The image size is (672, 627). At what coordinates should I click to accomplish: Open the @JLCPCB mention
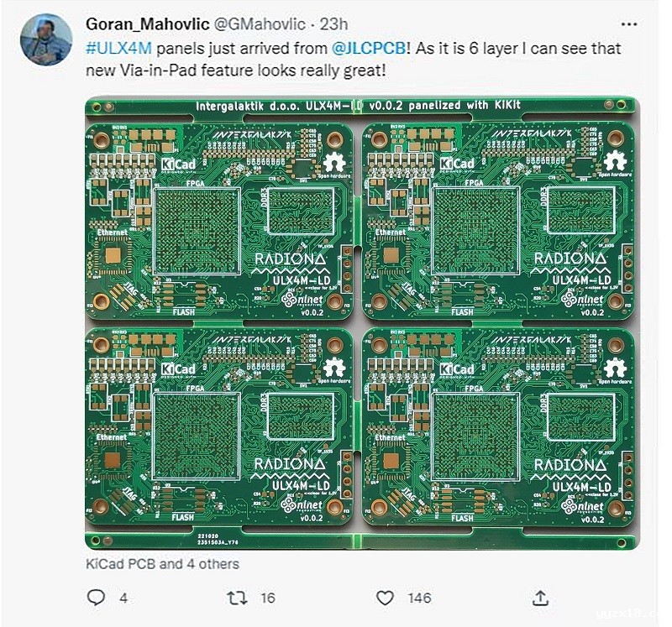(x=372, y=48)
